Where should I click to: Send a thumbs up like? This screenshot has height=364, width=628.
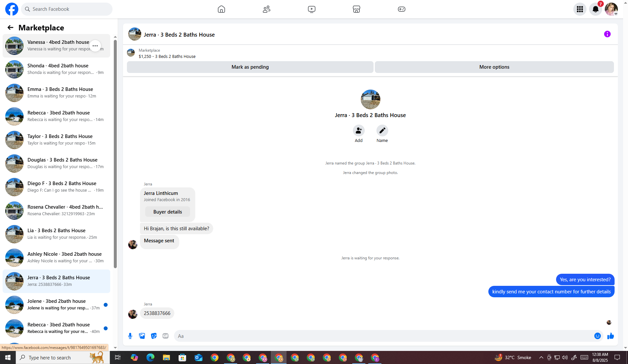click(x=610, y=336)
